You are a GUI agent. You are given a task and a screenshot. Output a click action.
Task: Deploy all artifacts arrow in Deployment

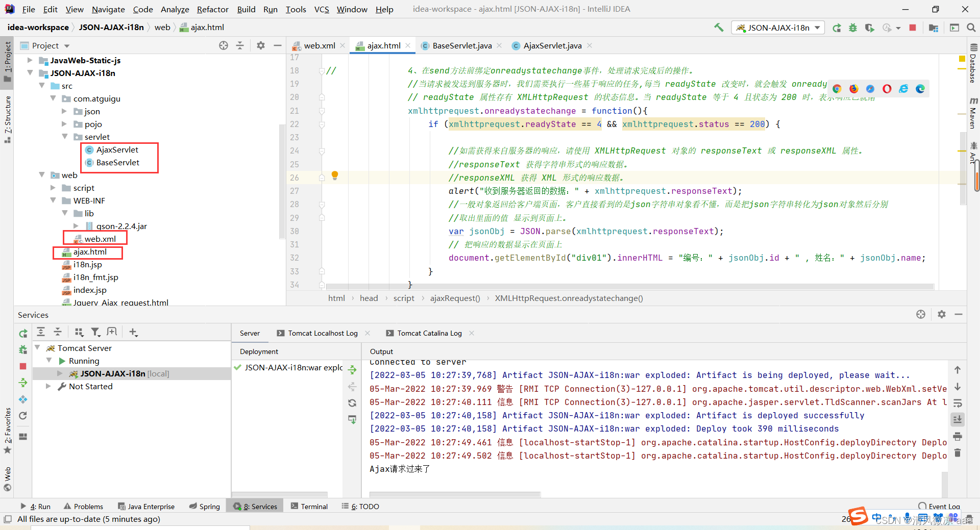pos(352,369)
